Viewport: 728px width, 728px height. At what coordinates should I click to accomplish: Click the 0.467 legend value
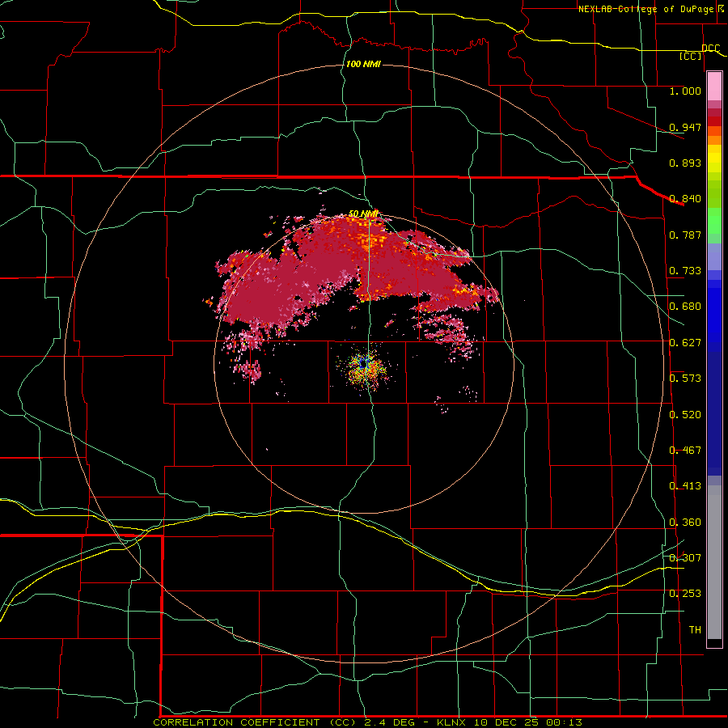point(685,451)
